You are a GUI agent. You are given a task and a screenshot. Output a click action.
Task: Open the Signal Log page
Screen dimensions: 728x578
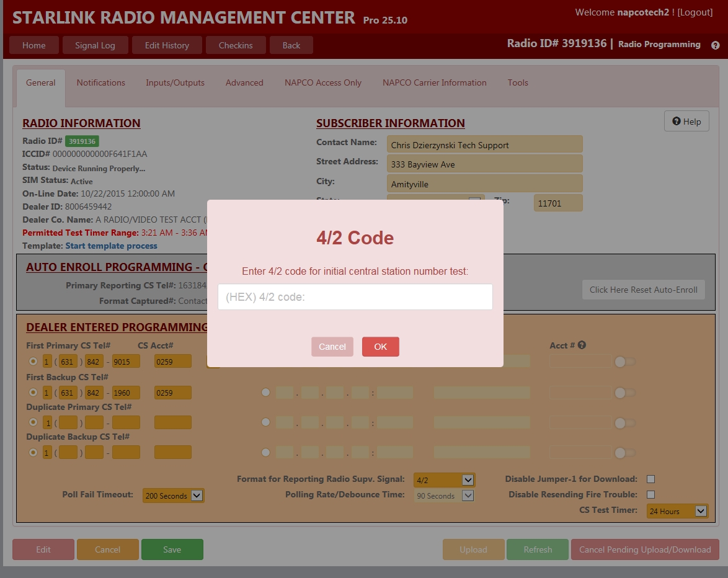pos(95,45)
